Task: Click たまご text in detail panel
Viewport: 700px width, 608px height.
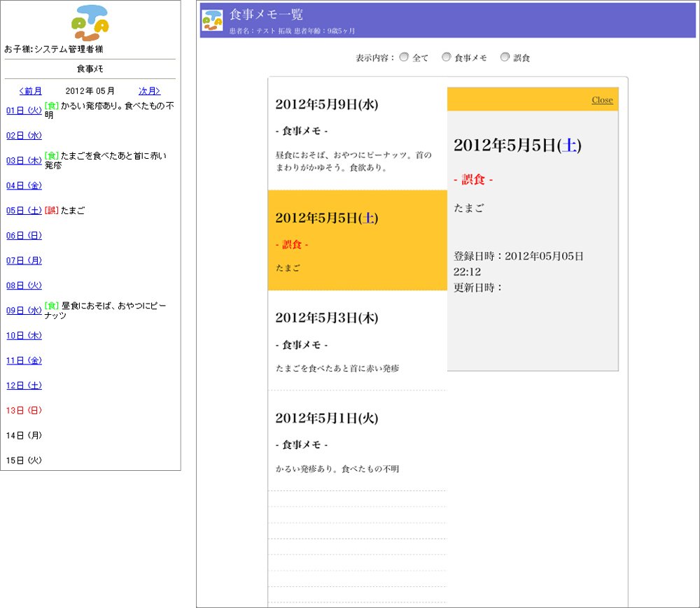Action: (469, 208)
